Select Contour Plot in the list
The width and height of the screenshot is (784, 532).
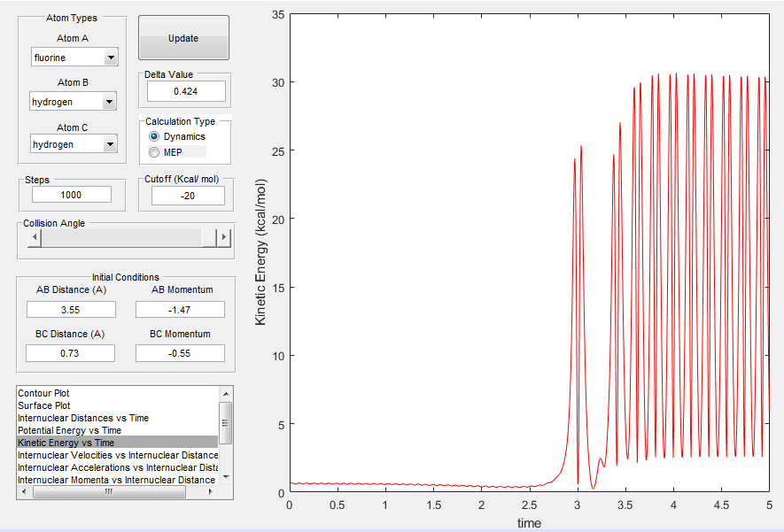click(118, 393)
